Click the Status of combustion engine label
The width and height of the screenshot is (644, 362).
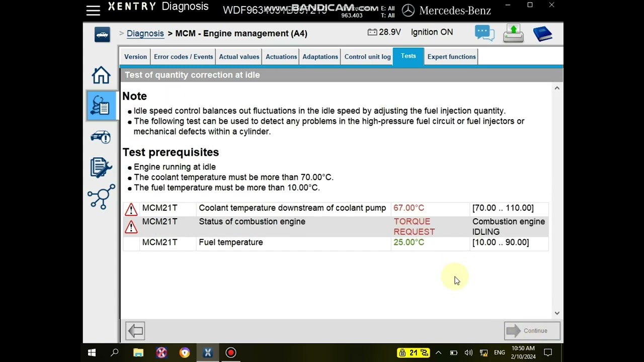coord(252,222)
